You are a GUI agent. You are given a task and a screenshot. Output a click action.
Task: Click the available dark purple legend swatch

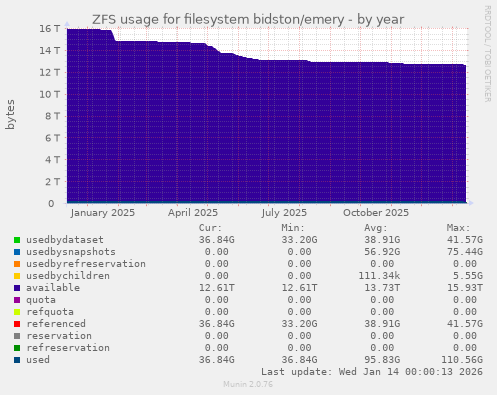[x=17, y=288]
